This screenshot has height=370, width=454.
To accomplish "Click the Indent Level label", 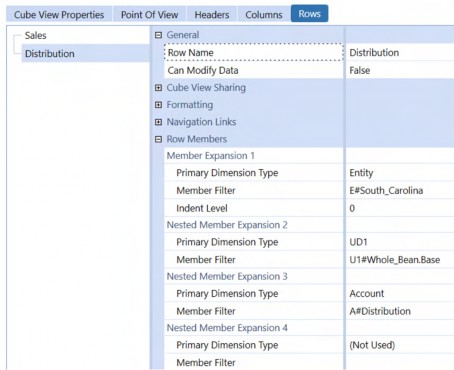I will click(202, 208).
